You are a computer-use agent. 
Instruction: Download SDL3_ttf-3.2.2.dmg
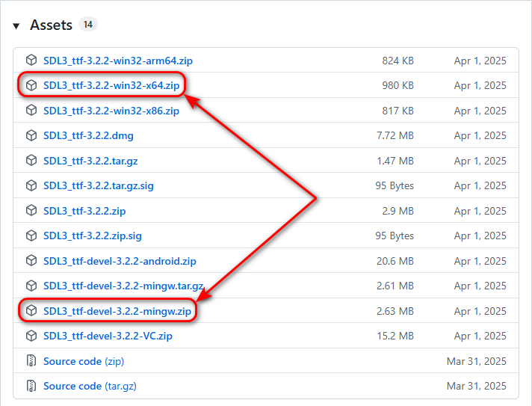[88, 136]
